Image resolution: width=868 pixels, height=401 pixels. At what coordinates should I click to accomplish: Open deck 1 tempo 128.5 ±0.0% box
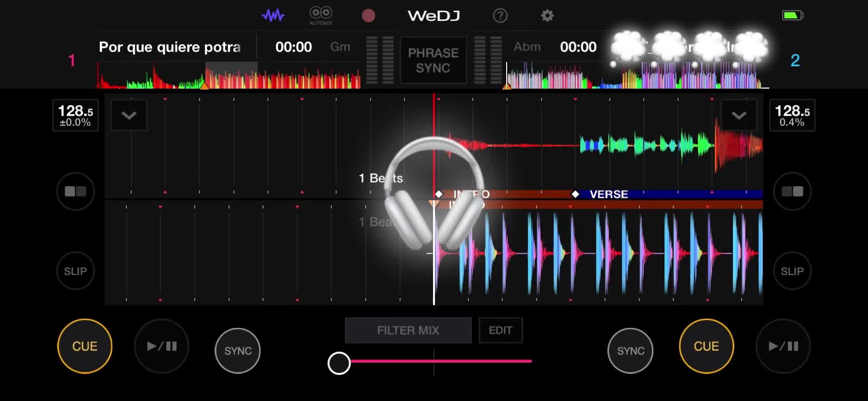pos(76,115)
